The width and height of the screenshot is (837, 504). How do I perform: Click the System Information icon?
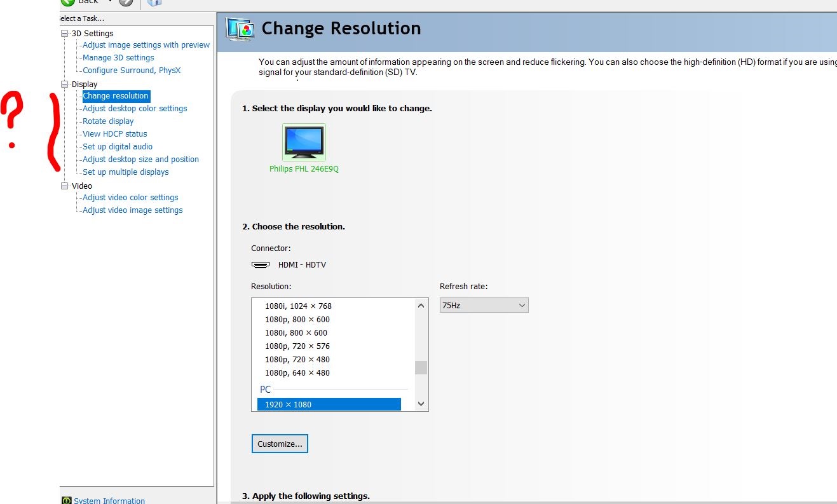(66, 500)
